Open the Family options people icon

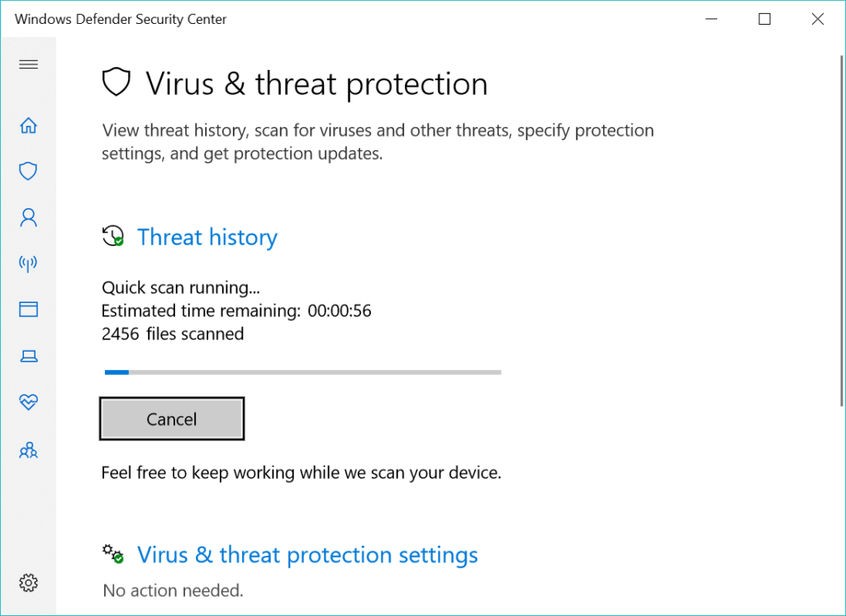29,450
